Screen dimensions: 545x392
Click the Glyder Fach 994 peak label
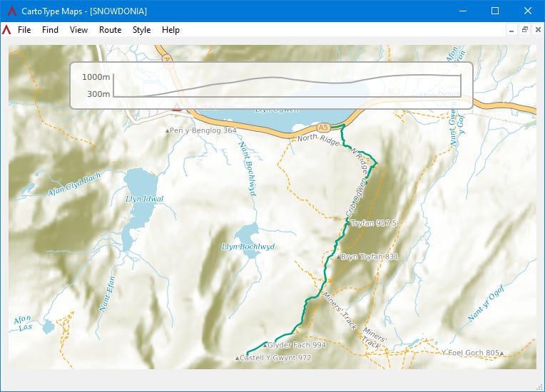point(297,345)
